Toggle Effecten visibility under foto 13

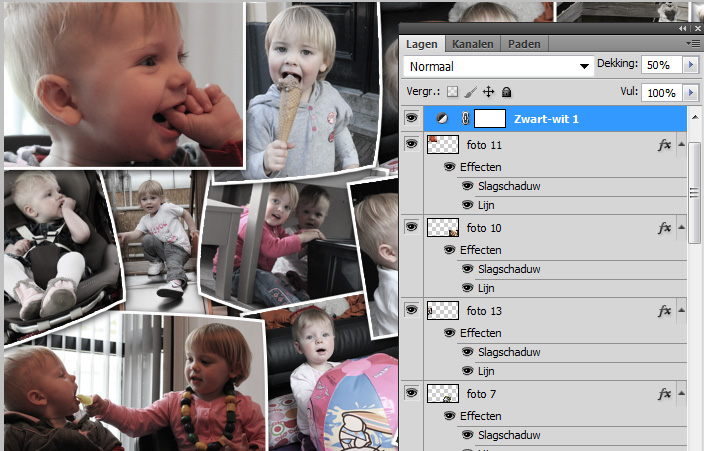click(449, 333)
